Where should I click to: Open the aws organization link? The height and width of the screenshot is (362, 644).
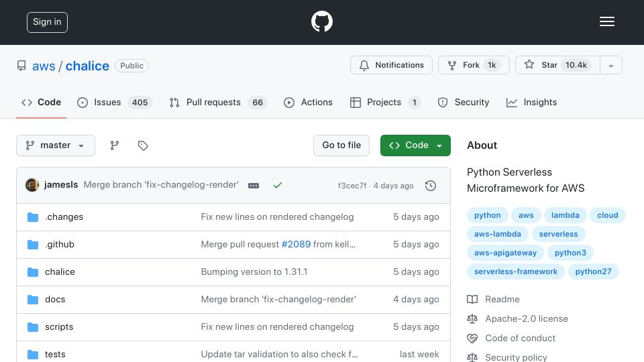44,66
